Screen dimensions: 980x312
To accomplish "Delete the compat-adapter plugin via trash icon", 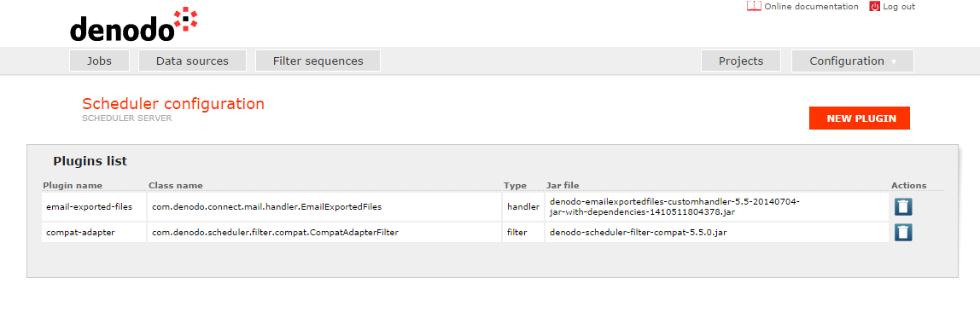I will click(903, 233).
